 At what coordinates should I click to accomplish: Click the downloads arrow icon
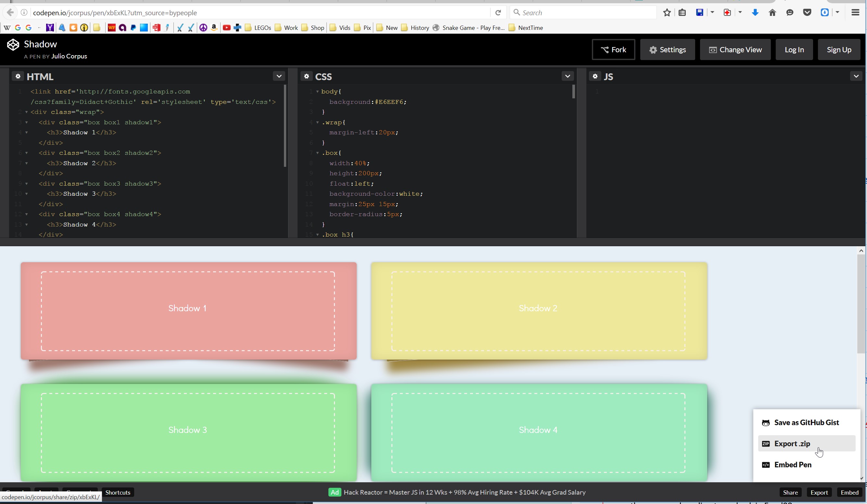tap(755, 13)
